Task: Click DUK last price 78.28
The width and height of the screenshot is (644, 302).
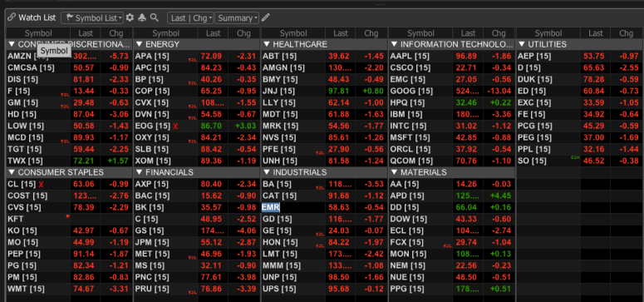Action: coord(594,79)
